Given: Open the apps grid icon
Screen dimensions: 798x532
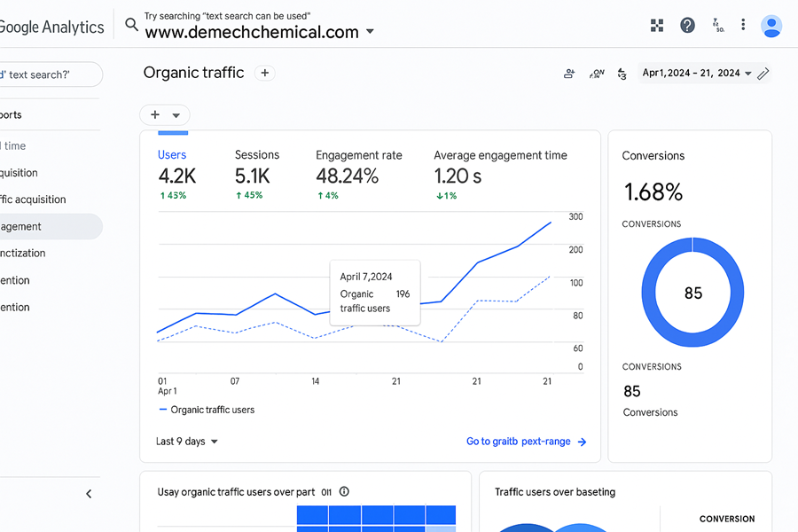Looking at the screenshot, I should tap(657, 25).
